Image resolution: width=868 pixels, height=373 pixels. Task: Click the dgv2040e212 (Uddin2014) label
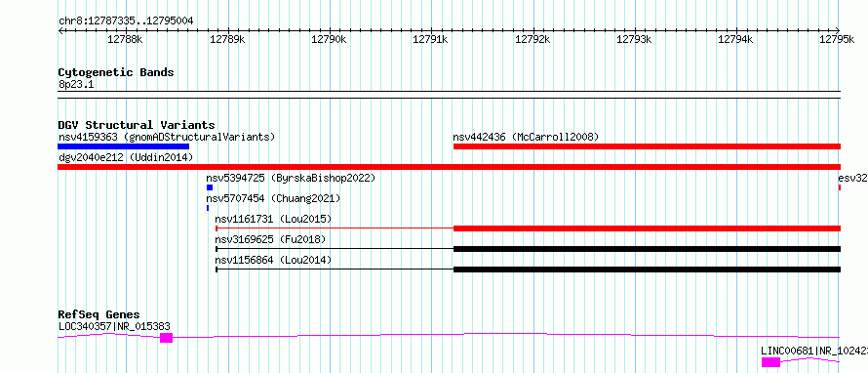click(x=126, y=157)
